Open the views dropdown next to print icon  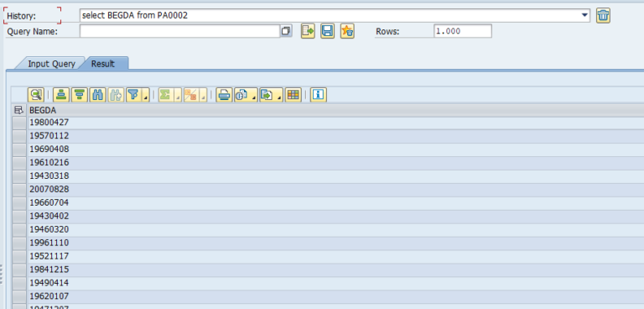(253, 97)
